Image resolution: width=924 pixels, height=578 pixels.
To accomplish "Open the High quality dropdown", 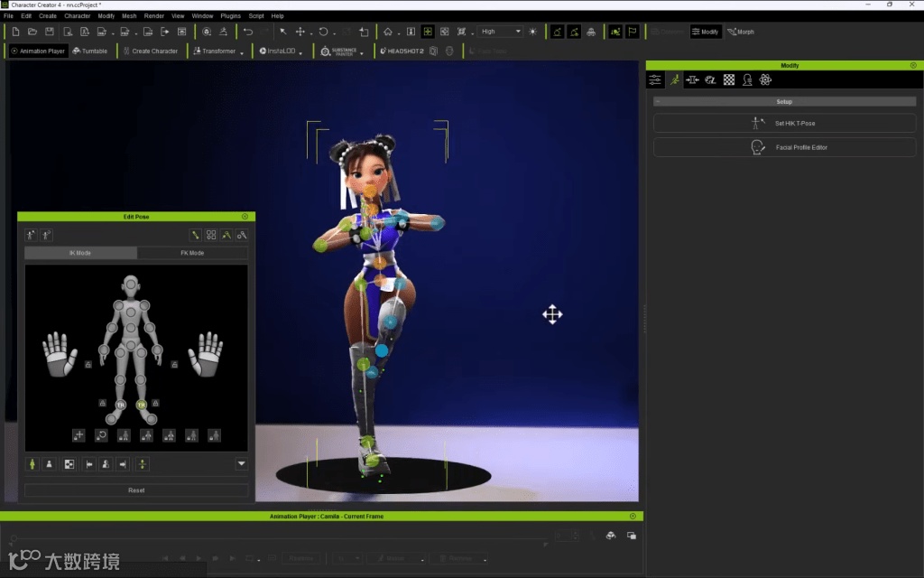I will coord(500,32).
